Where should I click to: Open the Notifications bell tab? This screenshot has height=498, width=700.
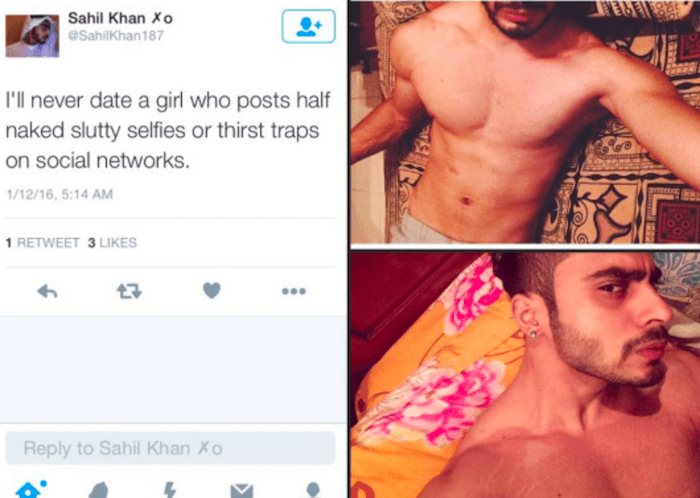coord(99,490)
